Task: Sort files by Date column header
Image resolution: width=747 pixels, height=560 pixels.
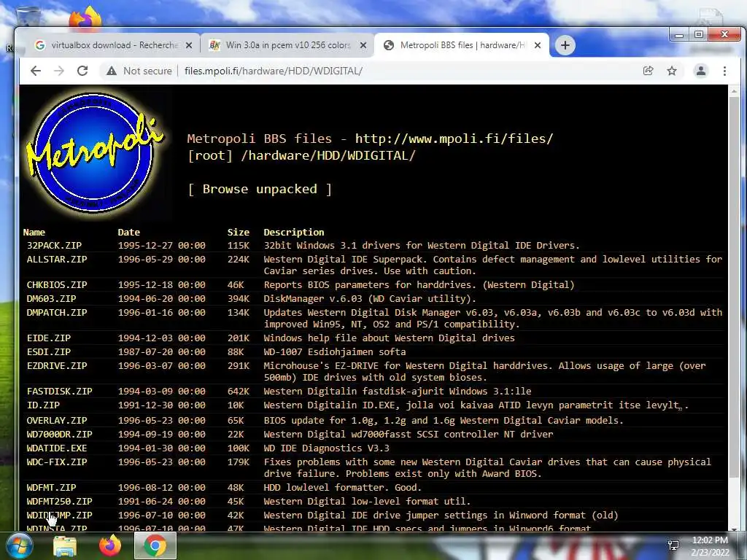Action: click(x=128, y=233)
